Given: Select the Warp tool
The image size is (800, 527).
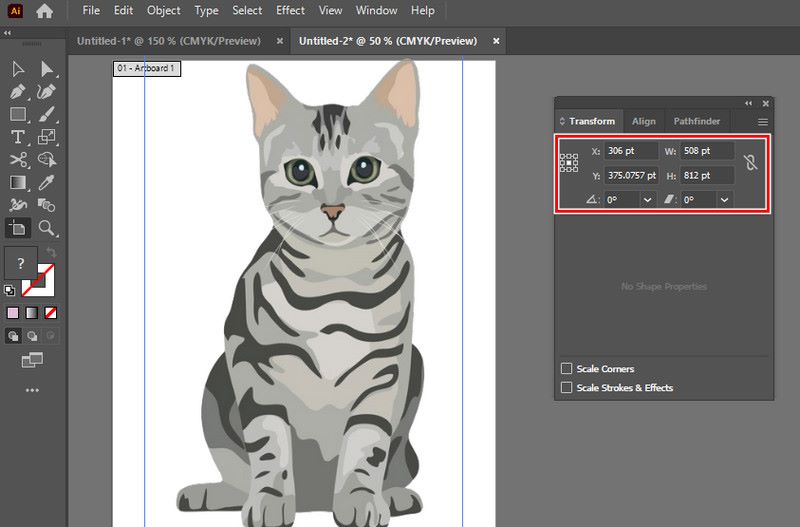Looking at the screenshot, I should coord(18,205).
